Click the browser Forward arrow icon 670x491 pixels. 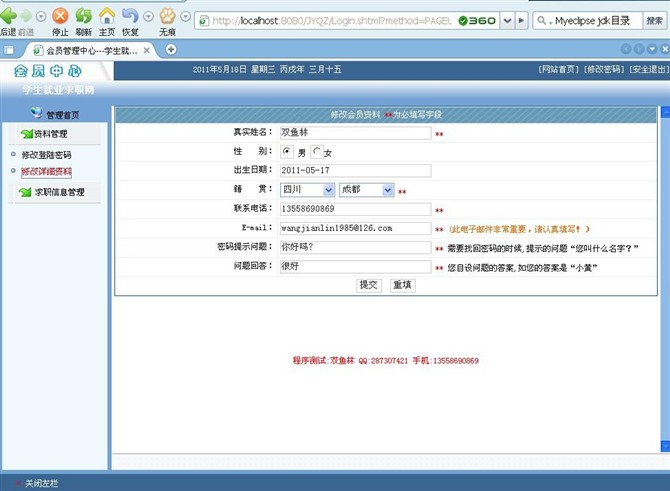coord(26,16)
